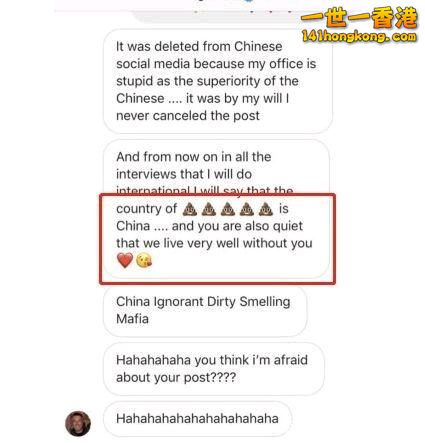Click the 'And from now on' message
This screenshot has width=425, height=443.
tap(217, 209)
